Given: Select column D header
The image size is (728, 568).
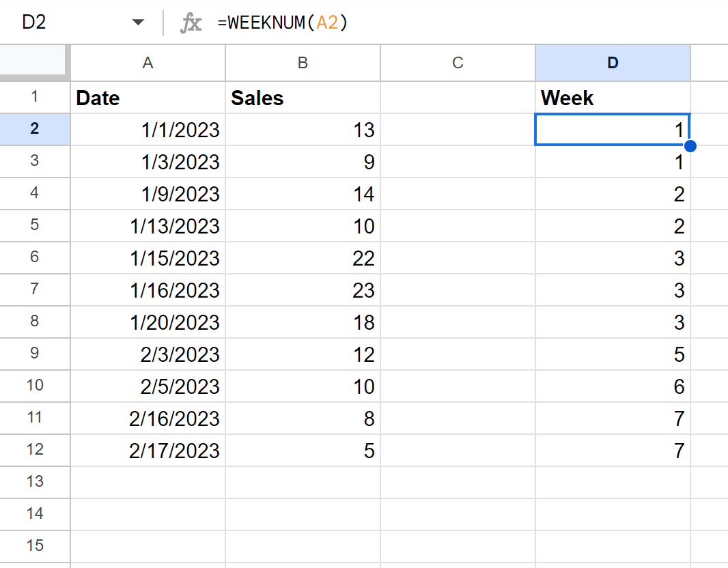Looking at the screenshot, I should click(613, 63).
